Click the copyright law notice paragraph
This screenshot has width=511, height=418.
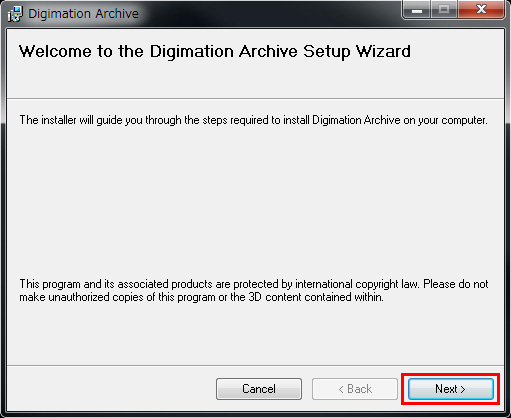[254, 290]
